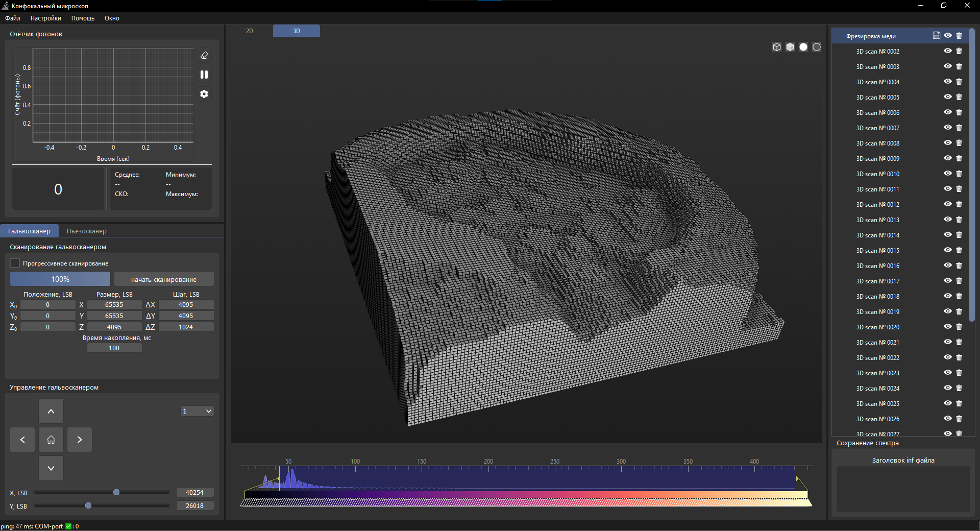This screenshot has width=980, height=531.
Task: Delete 3D scan № 0023
Action: click(959, 373)
